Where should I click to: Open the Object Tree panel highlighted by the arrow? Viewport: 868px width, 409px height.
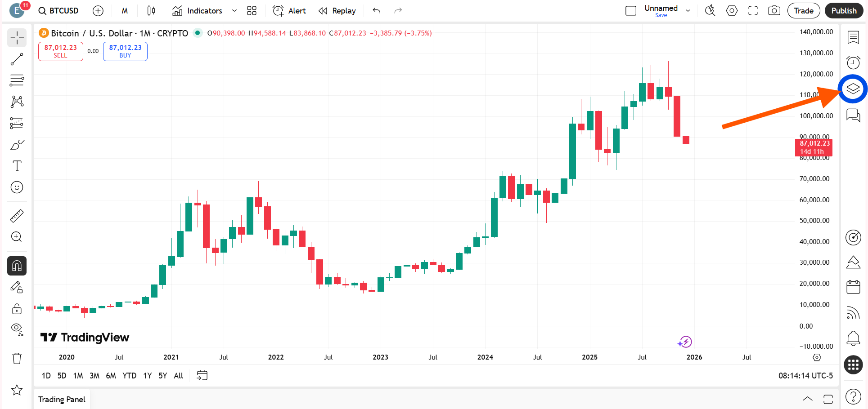click(853, 89)
